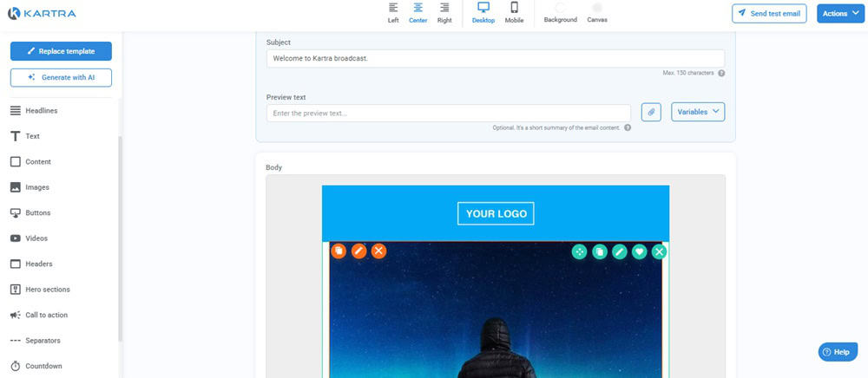Open the Variables dropdown

pos(698,112)
